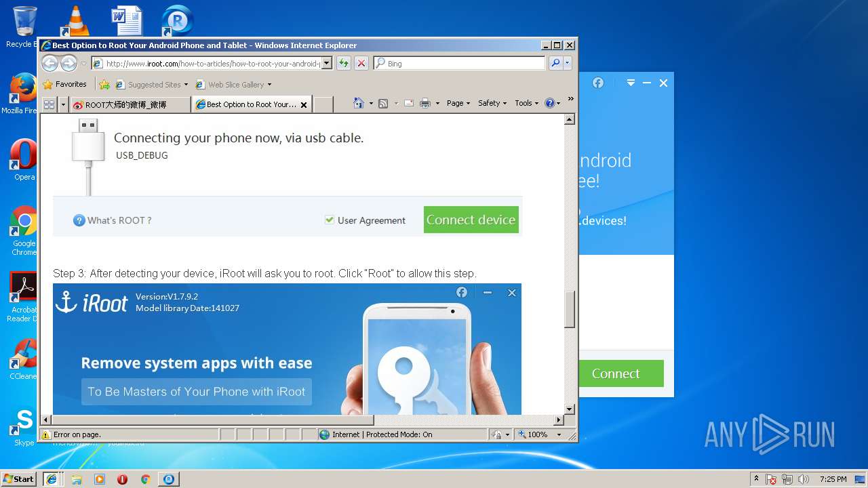
Task: Click the Home icon in command bar
Action: tap(359, 103)
